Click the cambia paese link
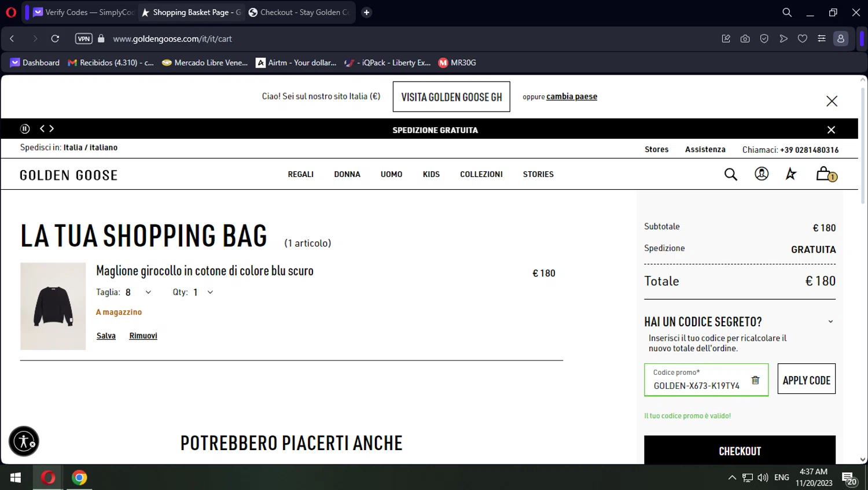The height and width of the screenshot is (490, 868). point(572,97)
